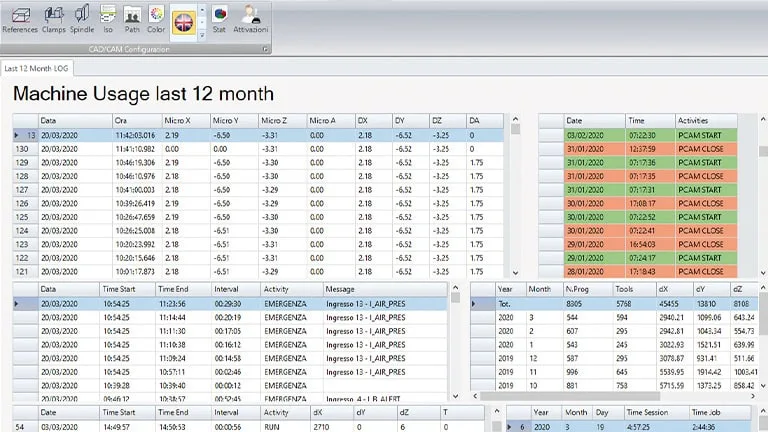
Task: Click dX value 3022.93
Action: click(674, 345)
